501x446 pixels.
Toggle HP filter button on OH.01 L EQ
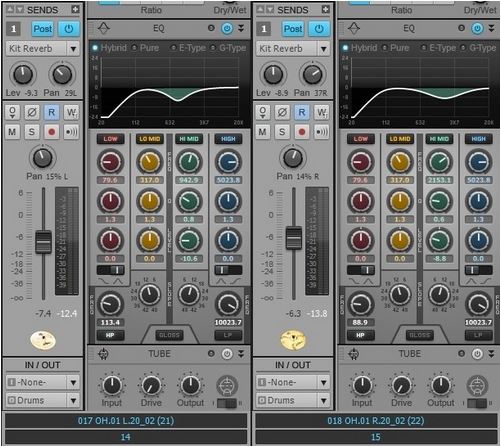tap(110, 335)
